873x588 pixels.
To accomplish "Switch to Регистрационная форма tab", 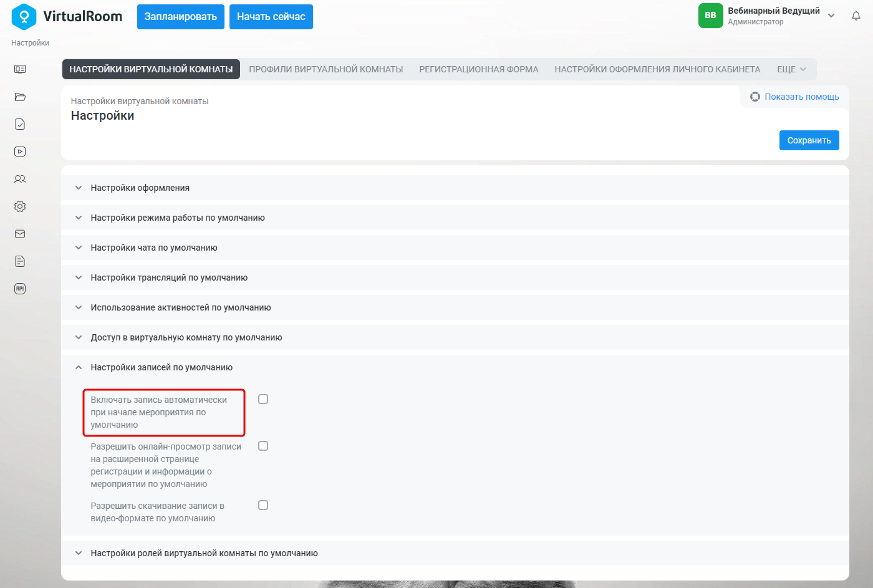I will pos(479,69).
